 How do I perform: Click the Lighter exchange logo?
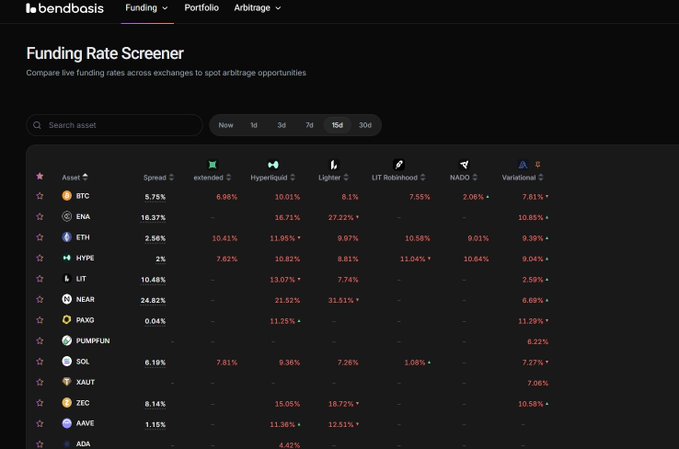pos(333,165)
